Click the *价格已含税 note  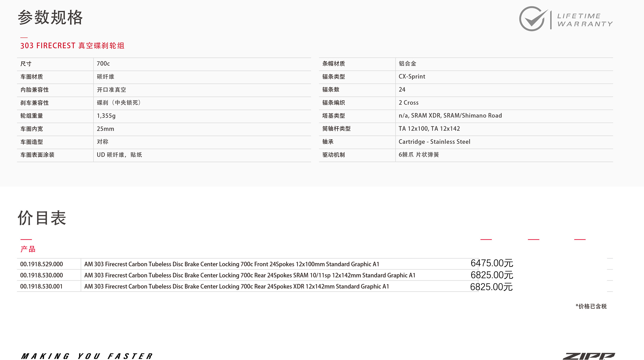[x=591, y=306]
